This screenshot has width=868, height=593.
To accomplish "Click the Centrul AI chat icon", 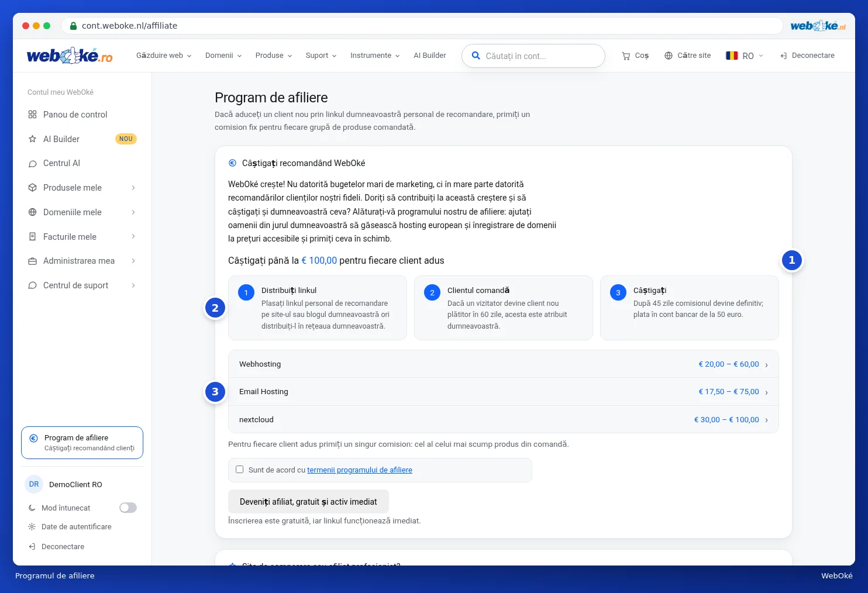I will [33, 164].
